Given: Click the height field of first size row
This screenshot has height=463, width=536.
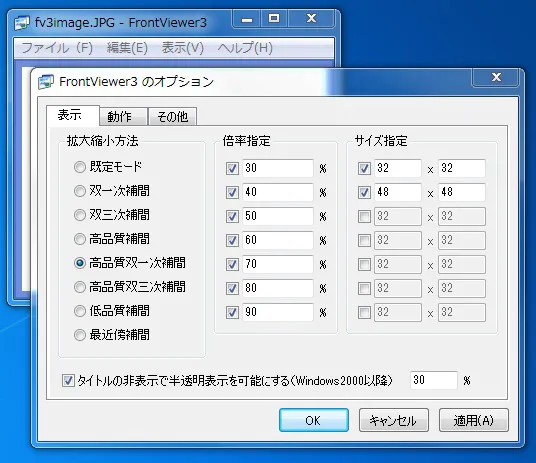Looking at the screenshot, I should point(462,168).
